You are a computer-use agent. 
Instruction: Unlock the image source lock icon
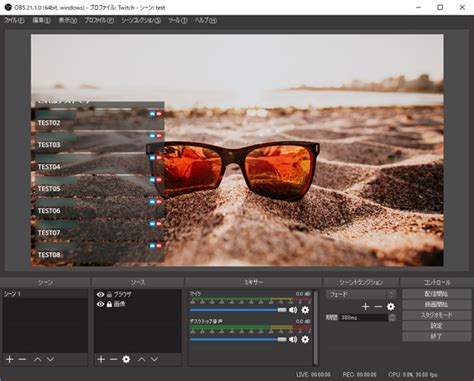[109, 304]
